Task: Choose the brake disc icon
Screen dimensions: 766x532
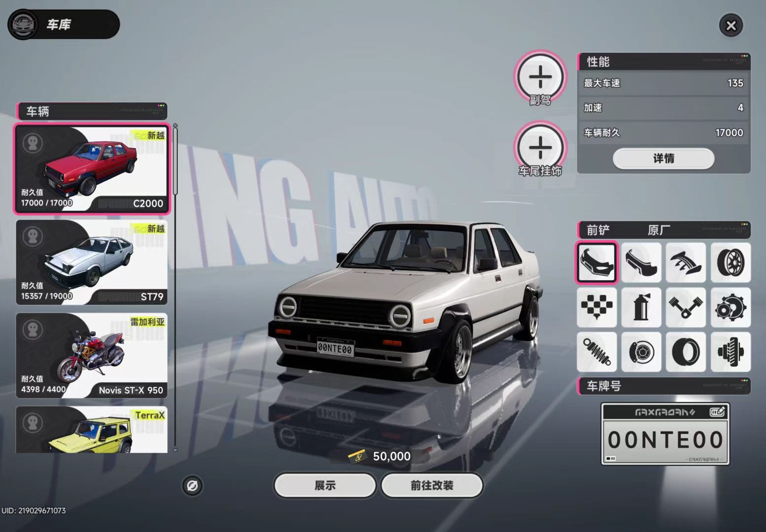Action: pyautogui.click(x=641, y=352)
